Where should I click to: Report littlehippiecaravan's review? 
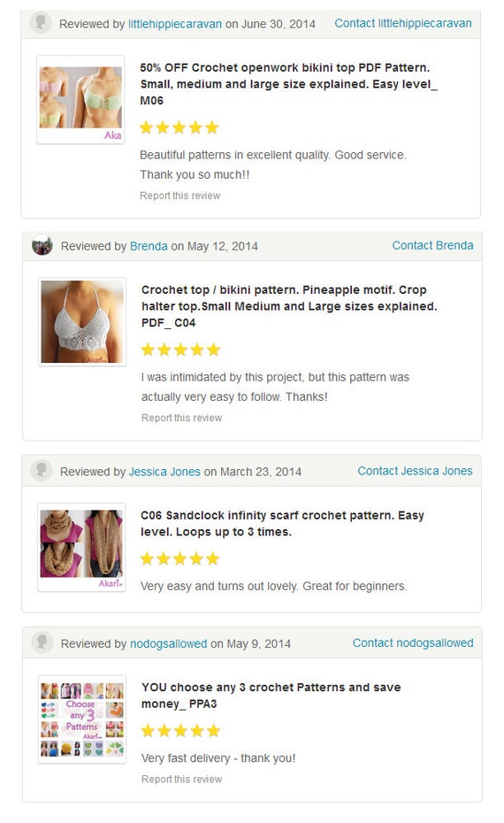(179, 196)
